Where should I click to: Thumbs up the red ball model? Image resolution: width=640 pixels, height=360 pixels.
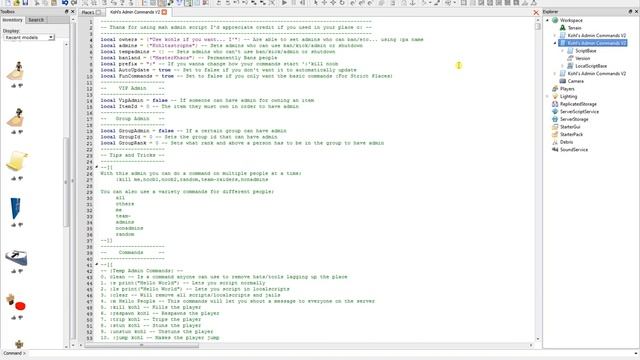(x=13, y=318)
